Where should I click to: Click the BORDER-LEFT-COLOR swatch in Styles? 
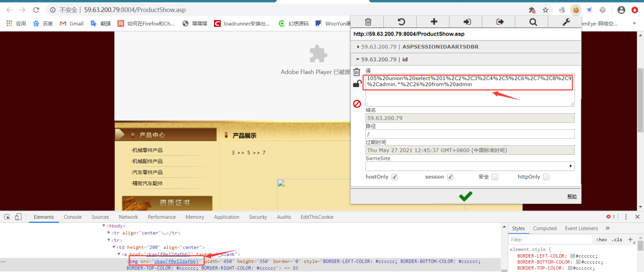[573, 256]
